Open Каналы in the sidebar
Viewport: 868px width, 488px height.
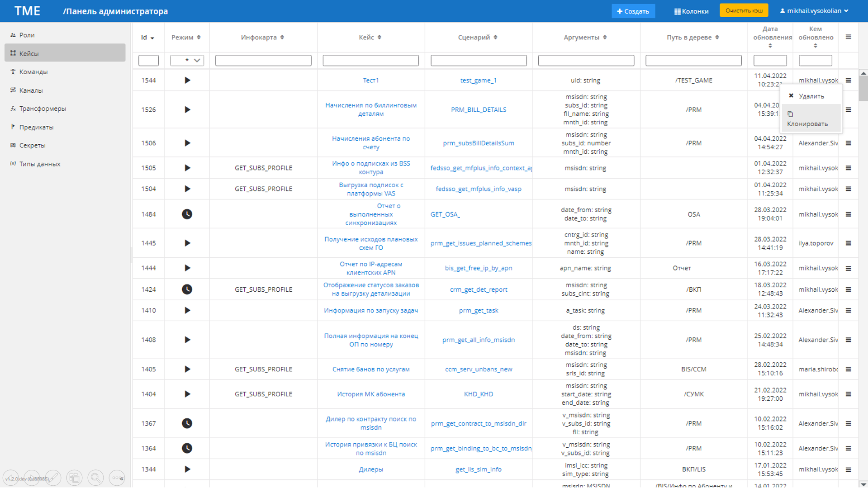[x=65, y=90]
